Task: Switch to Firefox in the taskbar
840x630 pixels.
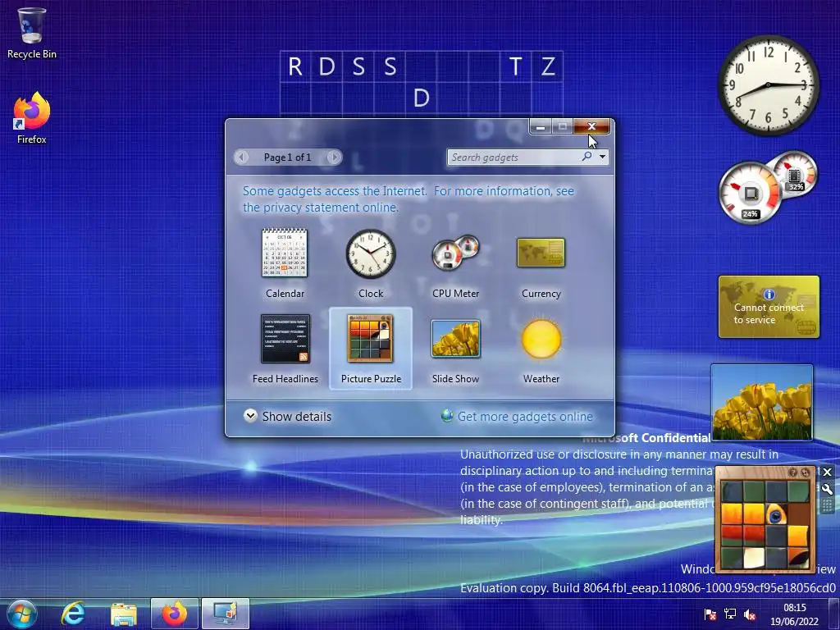Action: click(x=175, y=614)
